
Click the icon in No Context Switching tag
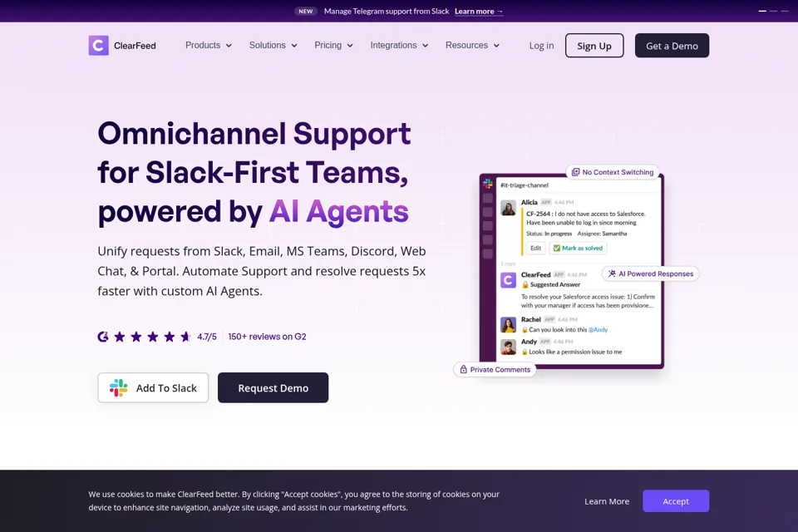tap(575, 172)
